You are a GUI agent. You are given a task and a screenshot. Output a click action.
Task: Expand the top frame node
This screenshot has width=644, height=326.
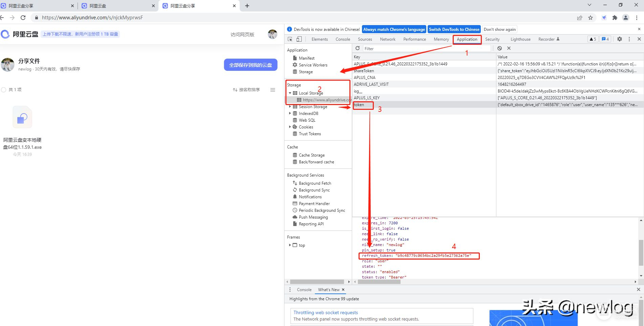pyautogui.click(x=290, y=245)
